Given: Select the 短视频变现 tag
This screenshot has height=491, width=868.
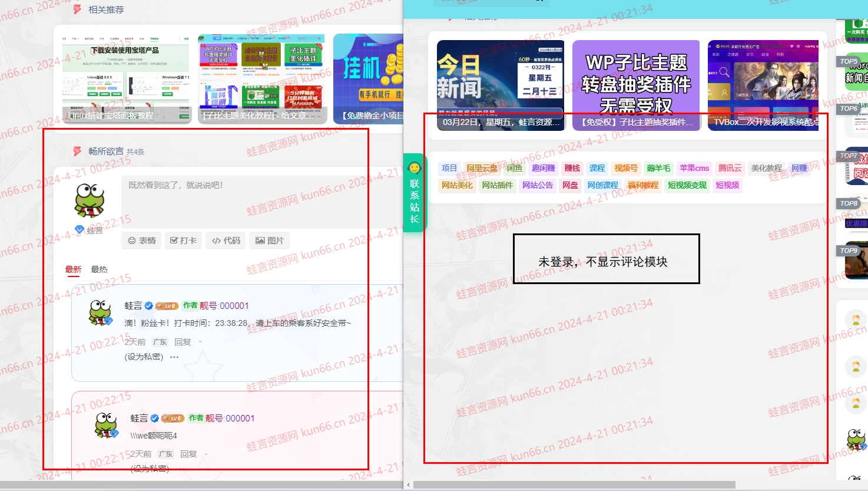Looking at the screenshot, I should [x=687, y=185].
